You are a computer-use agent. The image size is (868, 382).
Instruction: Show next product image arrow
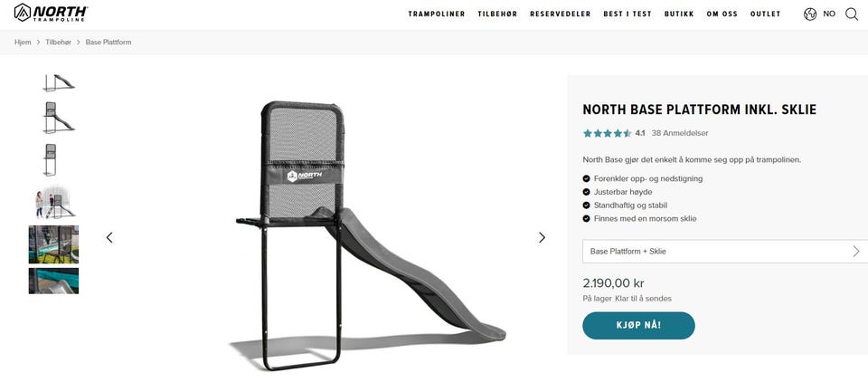[x=542, y=237]
